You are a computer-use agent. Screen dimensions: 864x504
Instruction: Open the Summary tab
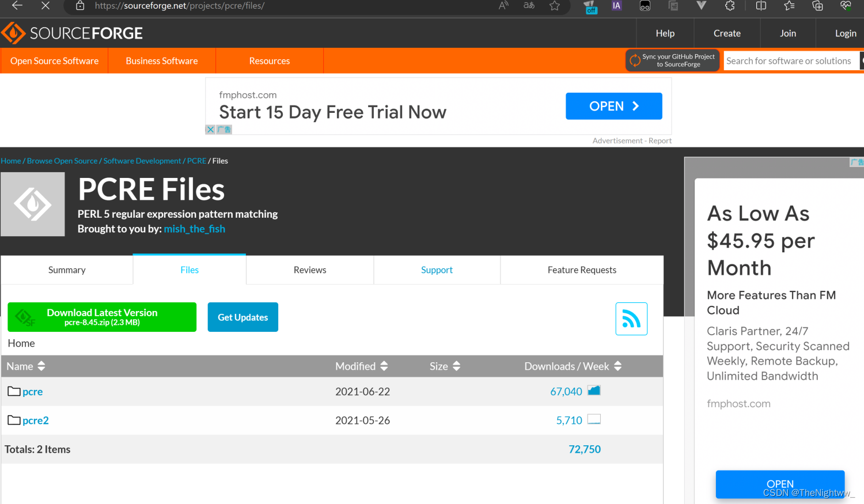67,270
